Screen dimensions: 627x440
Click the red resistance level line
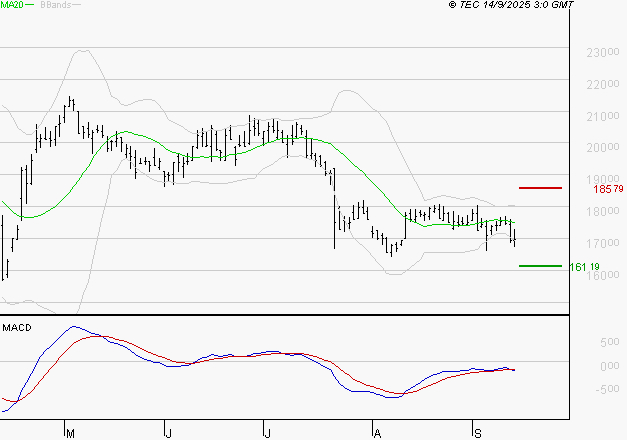pos(540,188)
